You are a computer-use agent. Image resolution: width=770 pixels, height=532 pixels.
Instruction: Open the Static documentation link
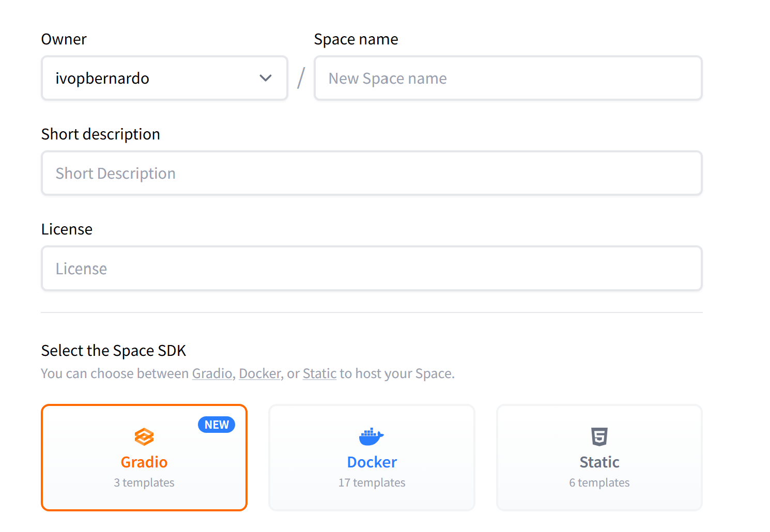[319, 373]
